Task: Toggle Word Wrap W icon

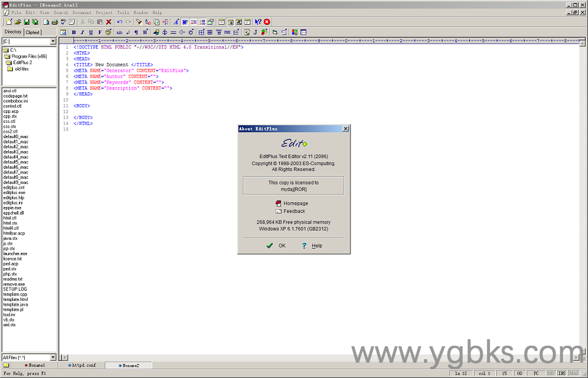Action: [x=185, y=22]
